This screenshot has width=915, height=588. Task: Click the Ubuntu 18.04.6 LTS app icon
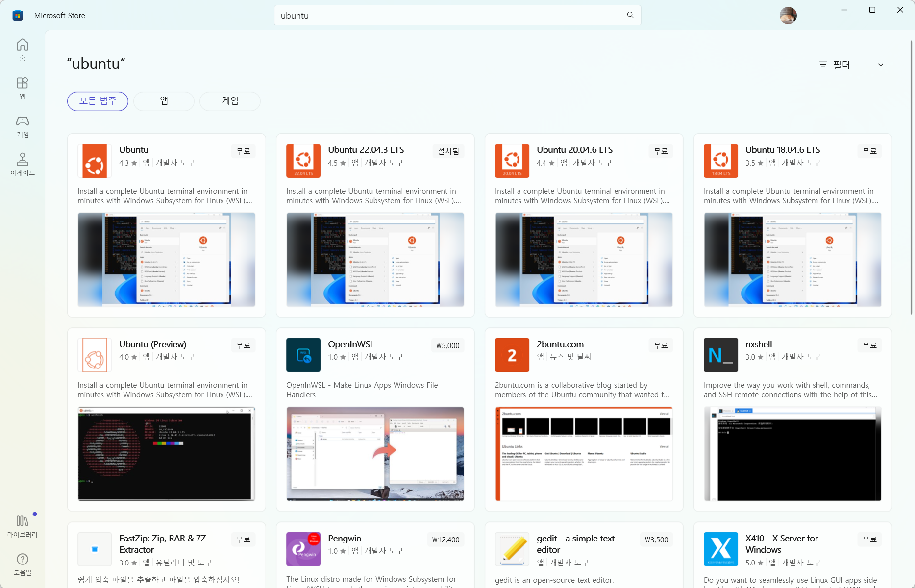click(x=721, y=161)
